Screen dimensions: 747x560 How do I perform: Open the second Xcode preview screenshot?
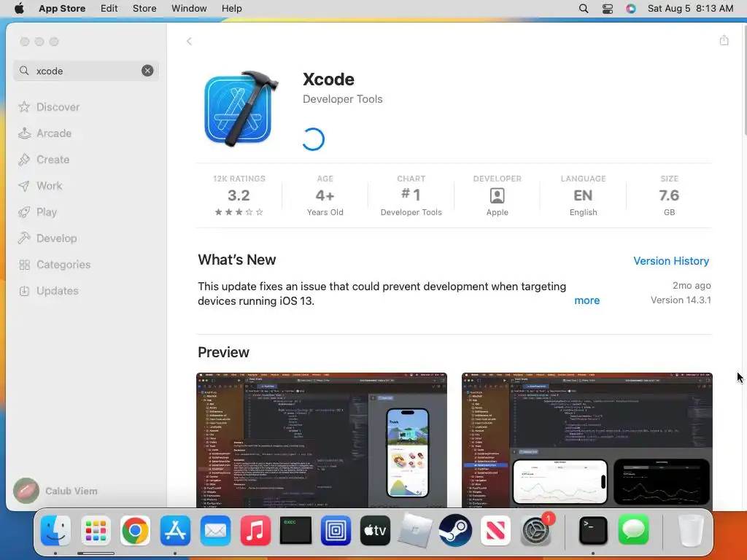point(587,440)
